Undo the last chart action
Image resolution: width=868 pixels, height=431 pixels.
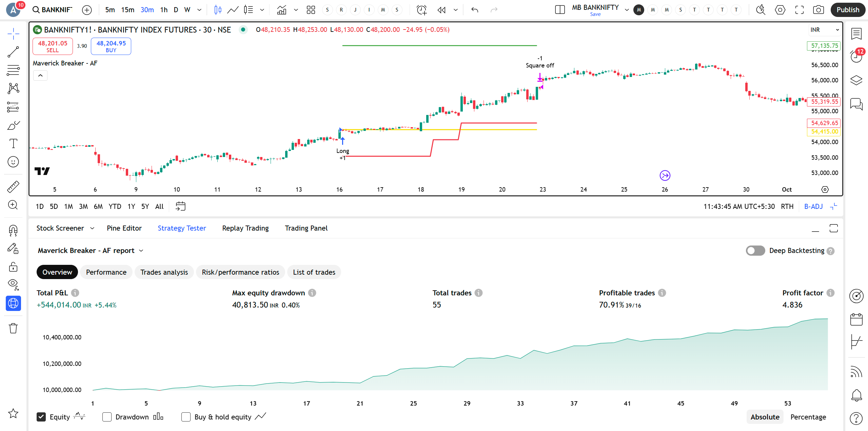point(475,10)
